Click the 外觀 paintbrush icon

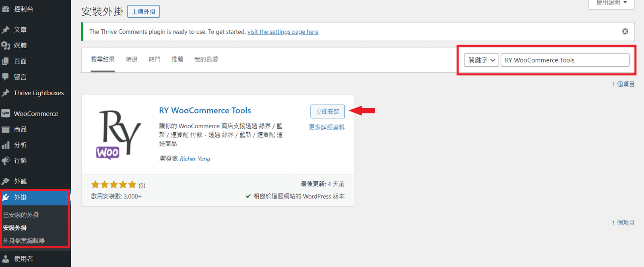[6, 181]
